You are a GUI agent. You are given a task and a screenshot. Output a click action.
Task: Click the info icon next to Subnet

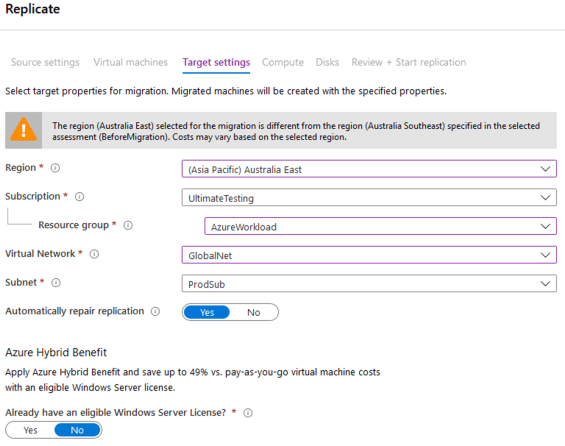pos(56,283)
